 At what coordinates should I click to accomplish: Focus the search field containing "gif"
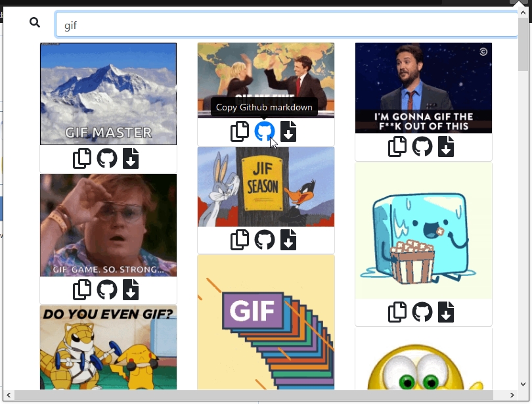click(287, 24)
